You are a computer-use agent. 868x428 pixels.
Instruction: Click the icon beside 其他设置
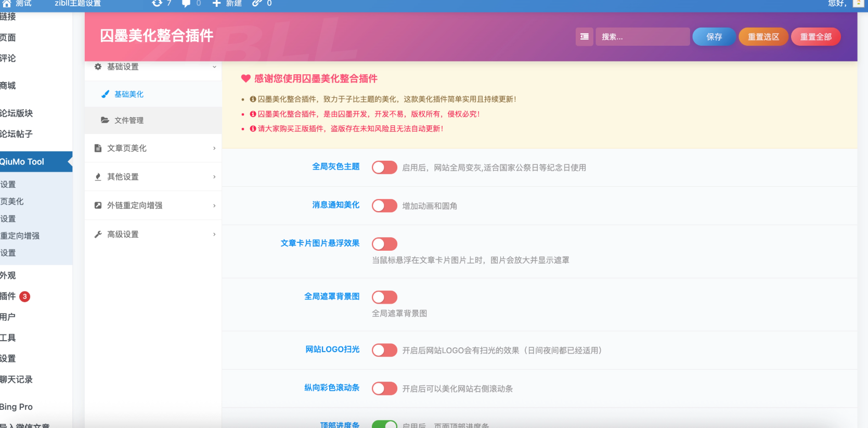98,177
